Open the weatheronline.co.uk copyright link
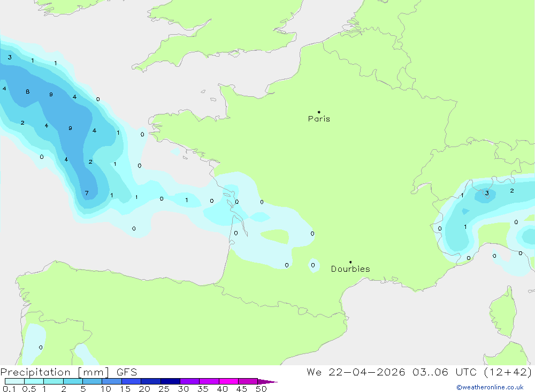Image resolution: width=535 pixels, height=392 pixels. pyautogui.click(x=490, y=387)
